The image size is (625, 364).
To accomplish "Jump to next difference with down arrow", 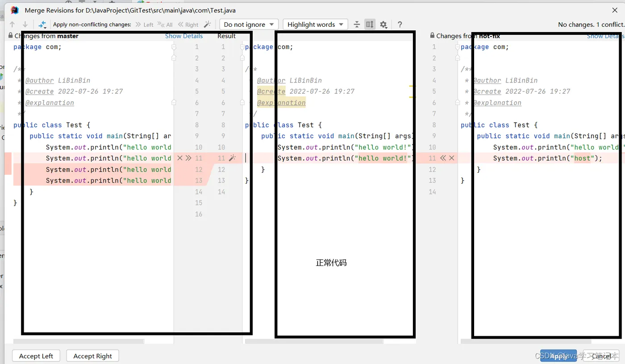I will tap(25, 25).
